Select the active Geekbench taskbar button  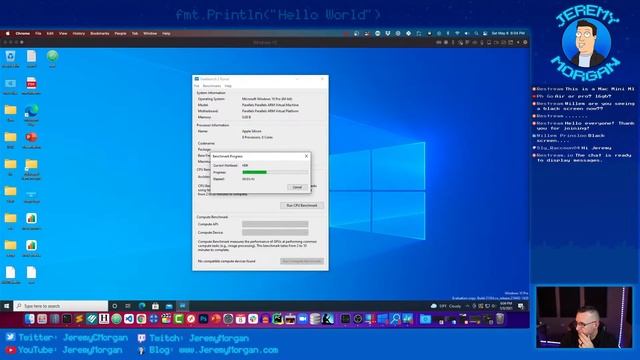(182, 306)
